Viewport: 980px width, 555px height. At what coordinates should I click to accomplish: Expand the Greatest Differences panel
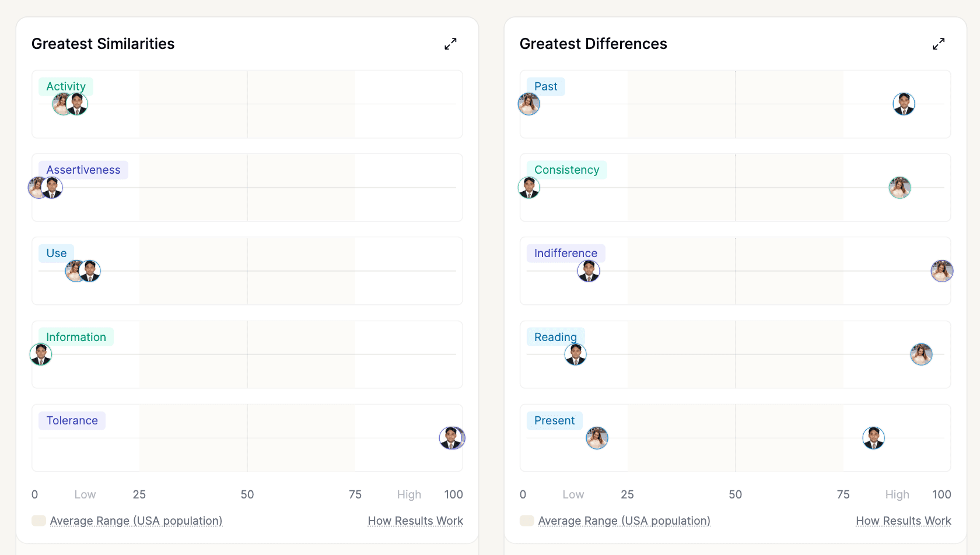point(938,44)
